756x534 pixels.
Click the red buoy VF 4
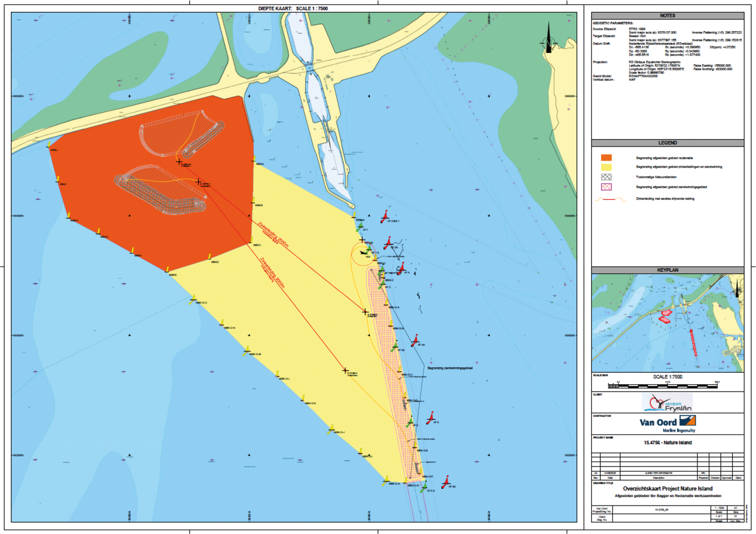pos(401,269)
